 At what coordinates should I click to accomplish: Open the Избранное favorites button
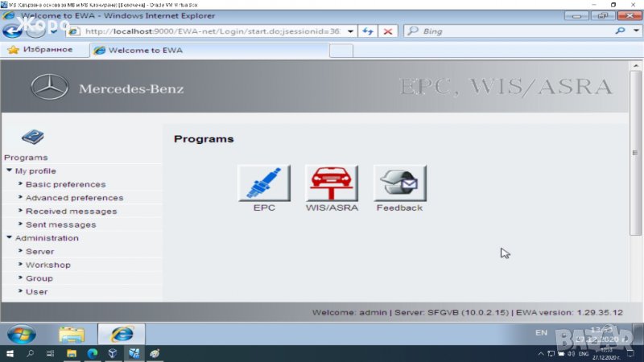click(40, 50)
